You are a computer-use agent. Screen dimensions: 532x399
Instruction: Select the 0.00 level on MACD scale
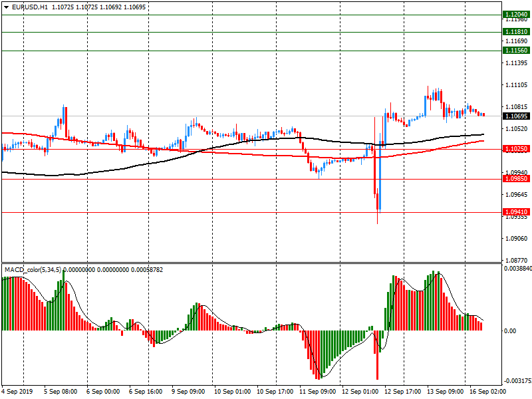pyautogui.click(x=510, y=331)
